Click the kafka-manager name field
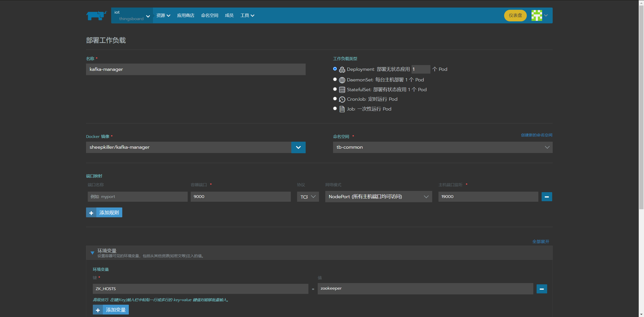The height and width of the screenshot is (317, 644). pyautogui.click(x=196, y=69)
